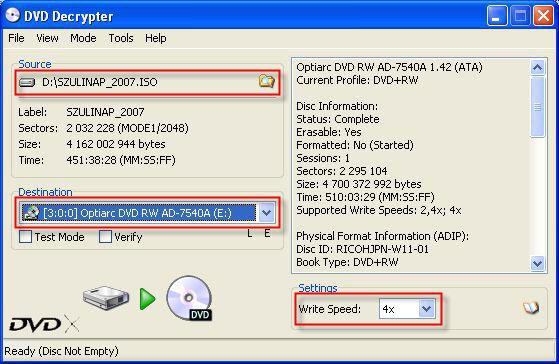Click the 'Formatted: No (Started)' line

[355, 145]
